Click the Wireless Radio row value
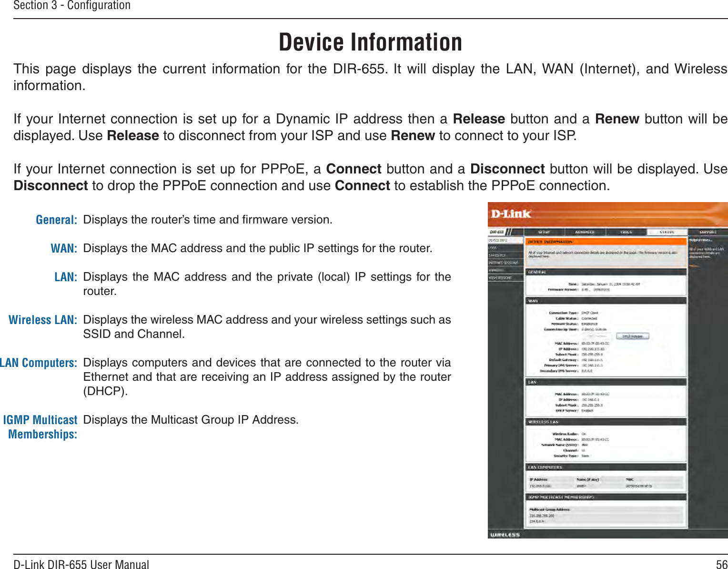This screenshot has width=728, height=569. click(584, 434)
